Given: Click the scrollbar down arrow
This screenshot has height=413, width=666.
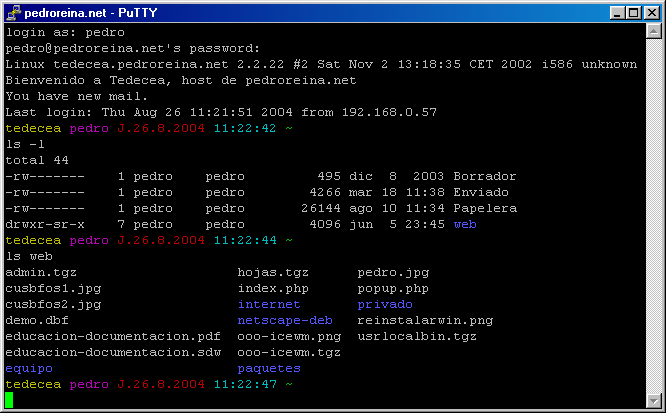Looking at the screenshot, I should 652,399.
